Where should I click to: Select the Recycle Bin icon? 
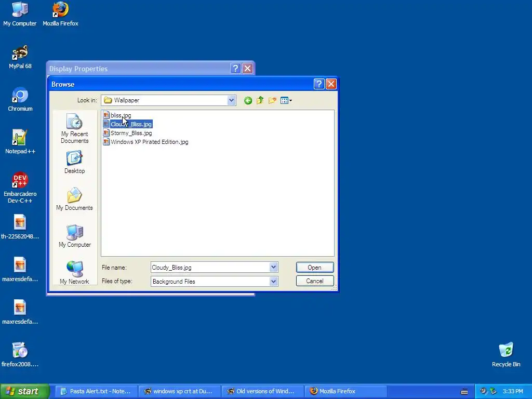click(506, 355)
